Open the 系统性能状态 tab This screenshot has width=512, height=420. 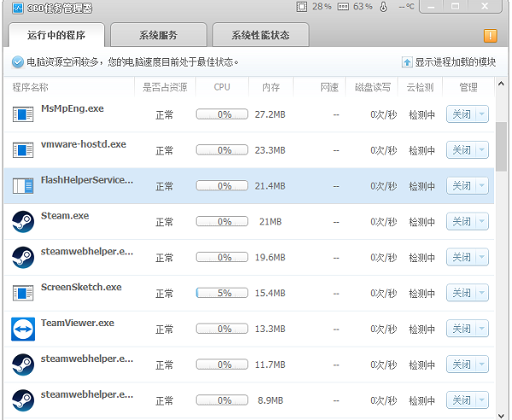261,36
